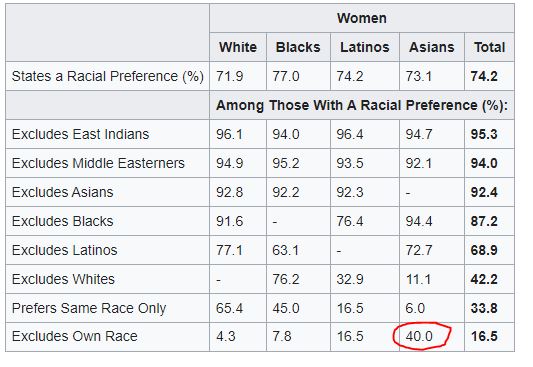
Task: Click the Excludes Blacks row label
Action: click(62, 221)
